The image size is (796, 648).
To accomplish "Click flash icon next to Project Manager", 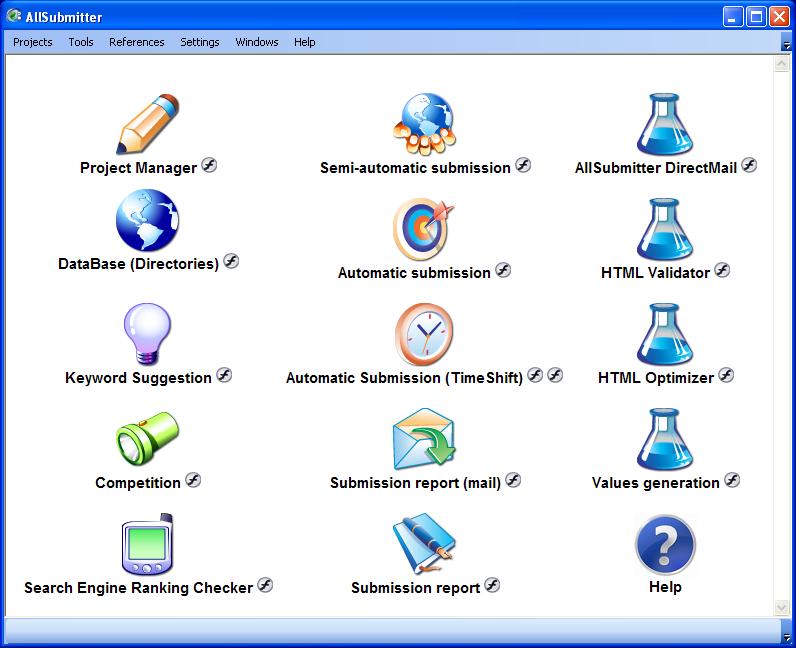I will pyautogui.click(x=209, y=165).
